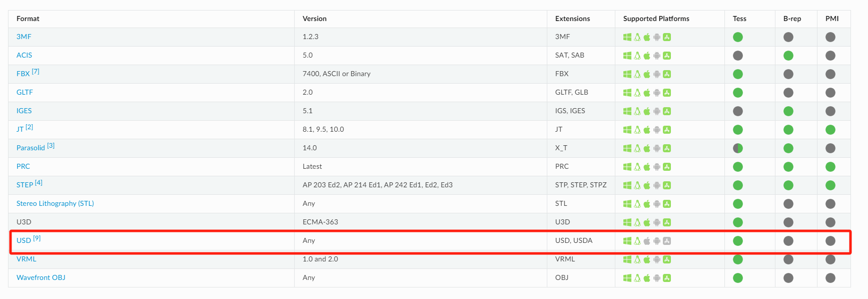Viewport: 868px width, 299px height.
Task: Click the Windows icon in the Wavefront OBJ row
Action: (627, 278)
